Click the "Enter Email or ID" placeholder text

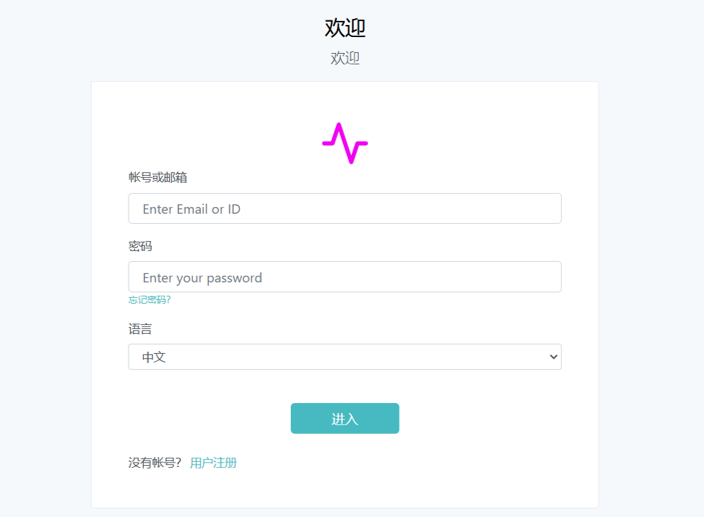[191, 209]
